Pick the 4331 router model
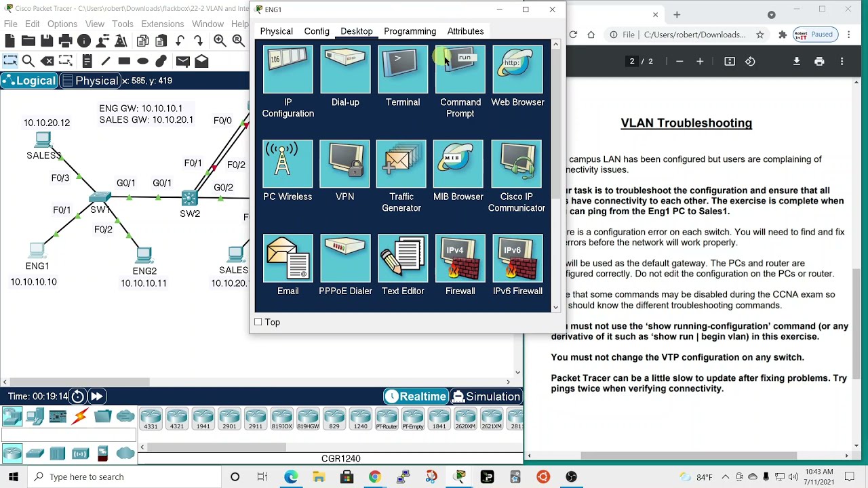This screenshot has height=488, width=868. click(151, 419)
